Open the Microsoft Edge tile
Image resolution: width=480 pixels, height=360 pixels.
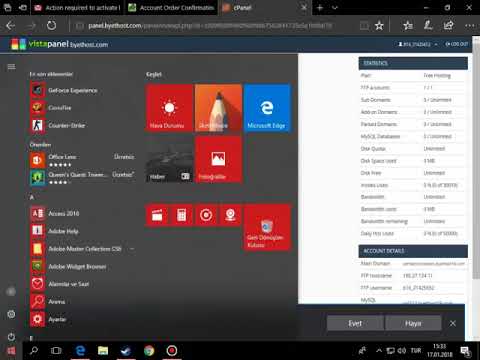pyautogui.click(x=267, y=108)
